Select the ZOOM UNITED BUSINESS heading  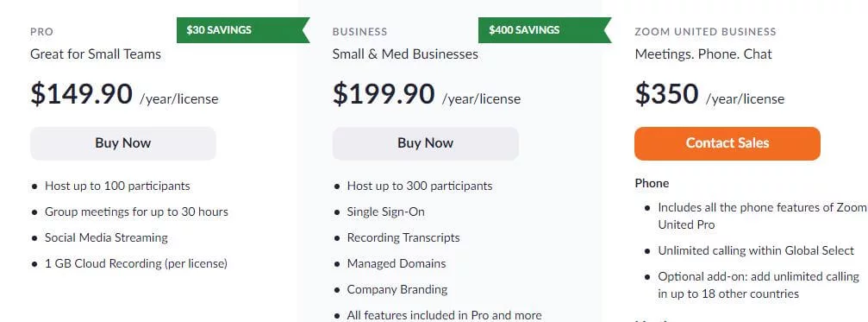click(x=705, y=32)
